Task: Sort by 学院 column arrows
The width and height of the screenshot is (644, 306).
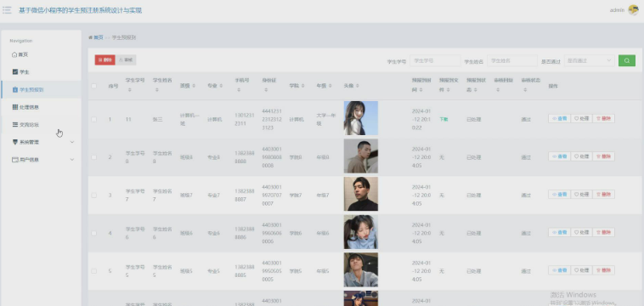Action: tap(302, 86)
